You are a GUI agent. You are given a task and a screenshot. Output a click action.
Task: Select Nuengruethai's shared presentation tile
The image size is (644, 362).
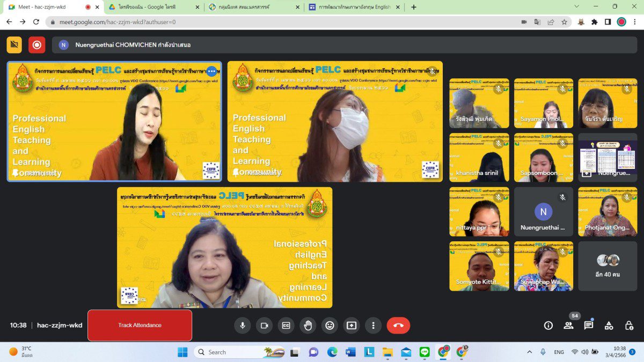(x=608, y=158)
